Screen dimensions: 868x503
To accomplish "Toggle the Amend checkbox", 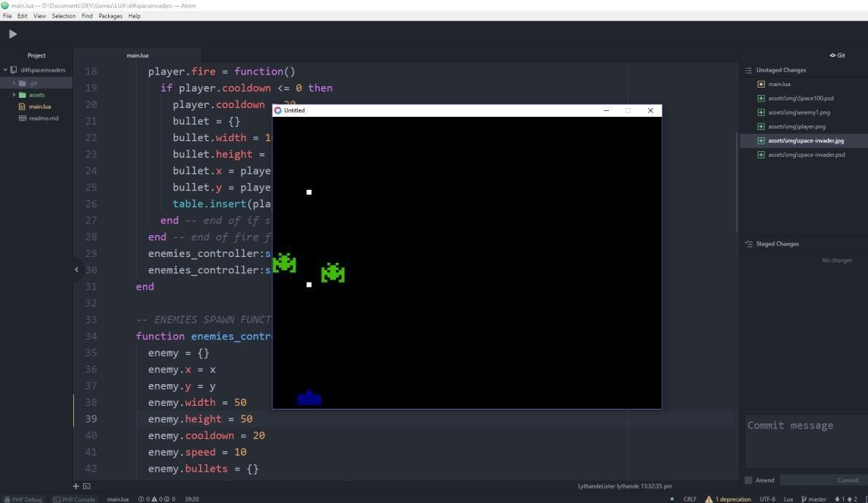I will click(x=748, y=480).
